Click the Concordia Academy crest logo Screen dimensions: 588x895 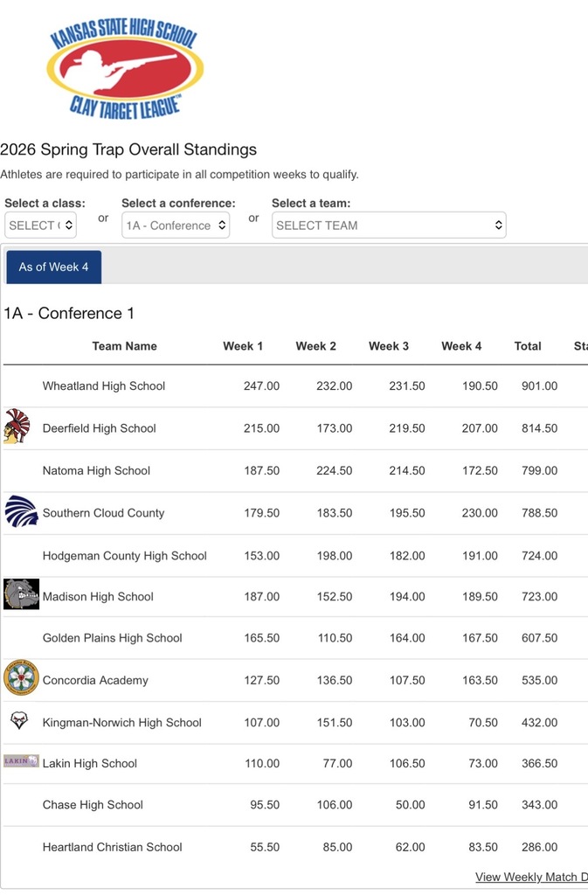[x=21, y=677]
